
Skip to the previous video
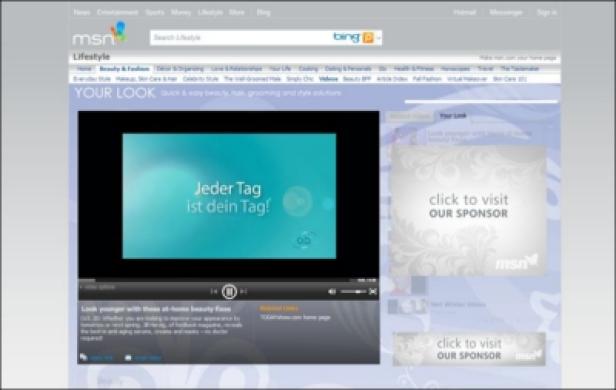tap(214, 291)
